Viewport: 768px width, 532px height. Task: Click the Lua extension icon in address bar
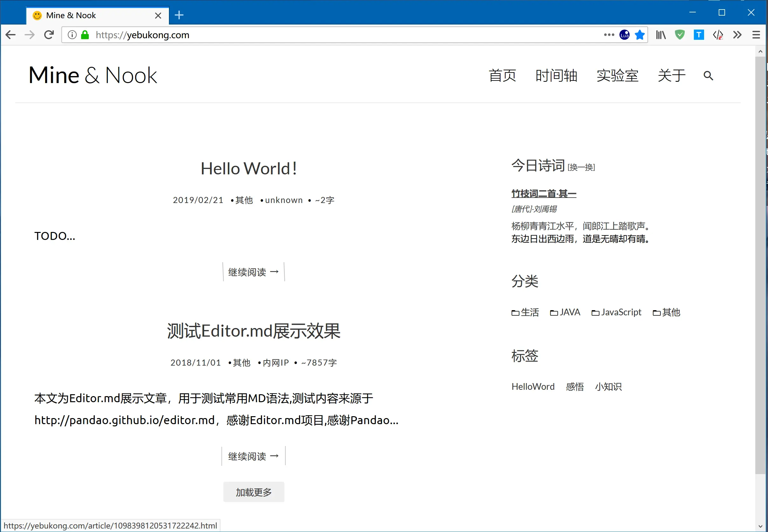coord(624,35)
